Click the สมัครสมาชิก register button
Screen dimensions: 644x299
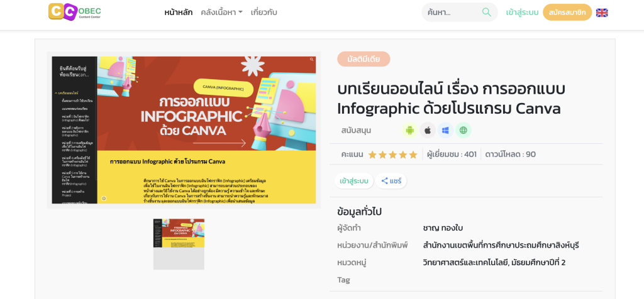tap(567, 13)
